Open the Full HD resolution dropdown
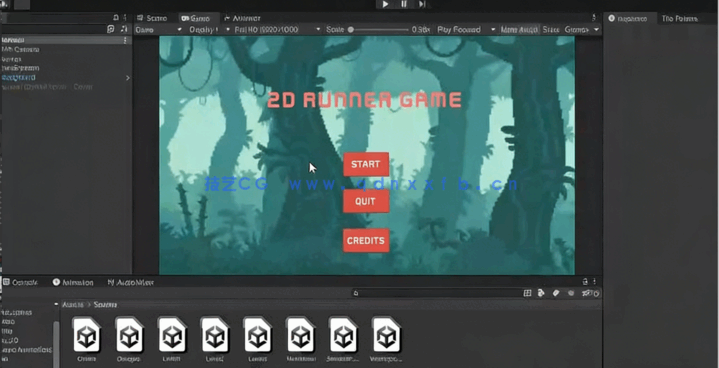The image size is (719, 368). pos(277,29)
